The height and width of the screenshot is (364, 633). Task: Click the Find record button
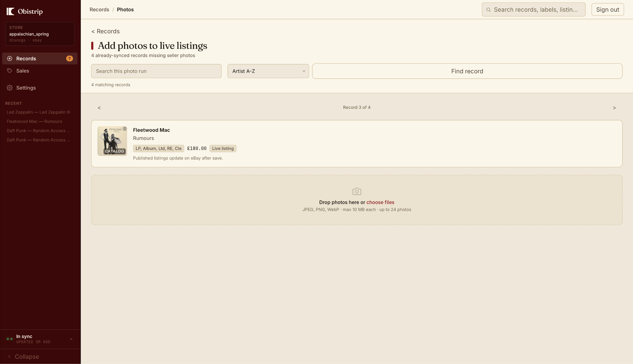click(x=467, y=71)
